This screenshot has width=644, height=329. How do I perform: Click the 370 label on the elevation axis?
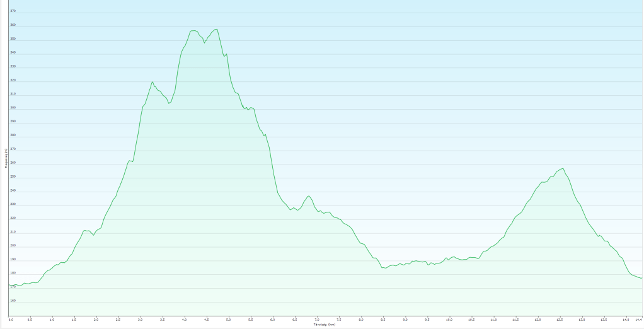click(13, 12)
